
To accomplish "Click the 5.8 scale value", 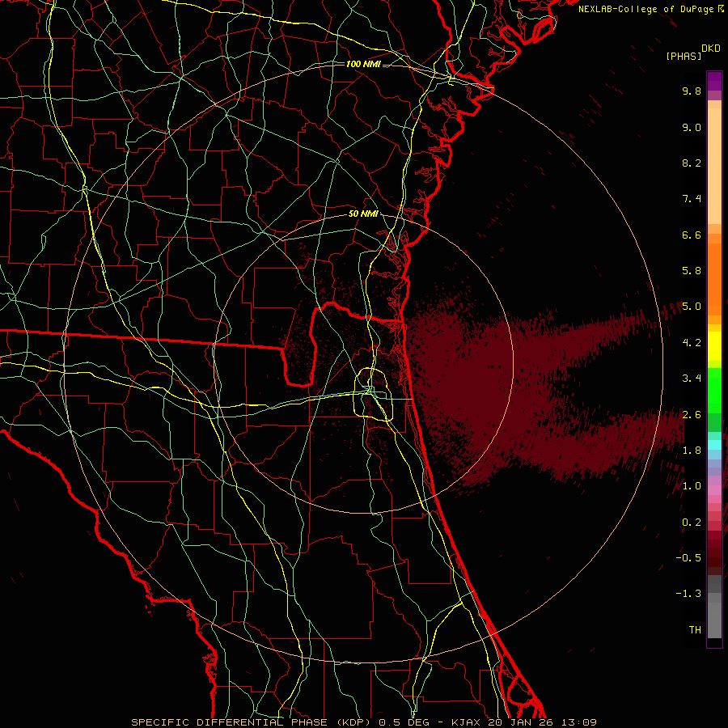I will coord(692,271).
